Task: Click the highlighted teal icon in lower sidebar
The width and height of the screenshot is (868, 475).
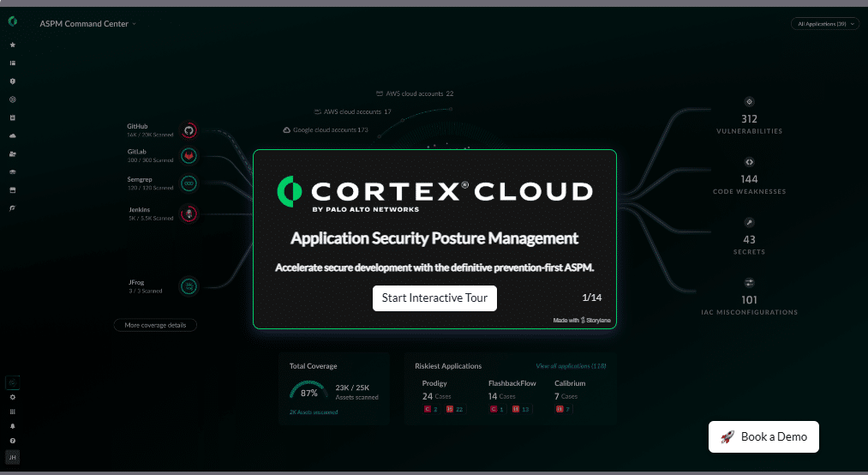Action: [x=13, y=382]
